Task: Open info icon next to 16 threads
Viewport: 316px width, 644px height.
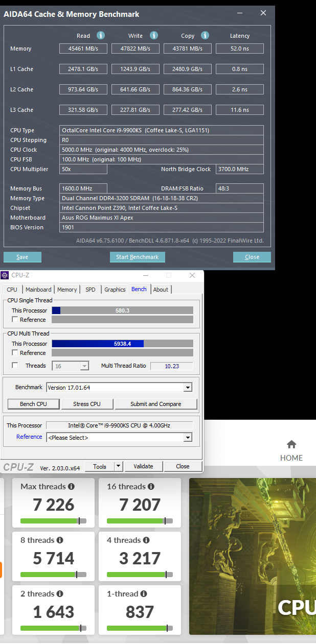Action: (151, 487)
